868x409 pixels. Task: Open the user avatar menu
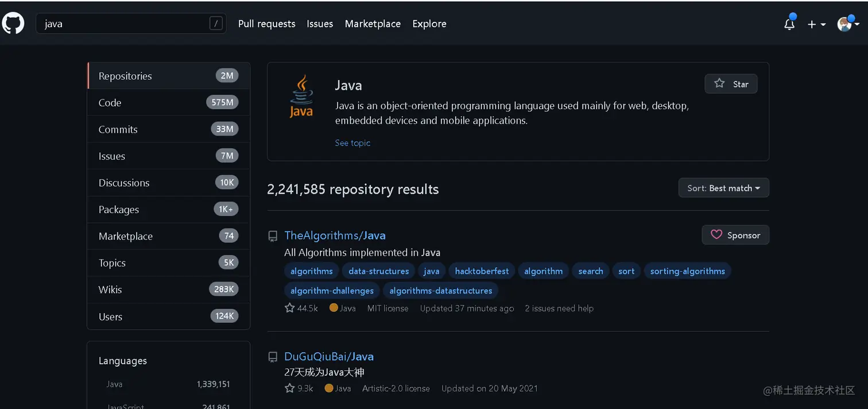[848, 24]
